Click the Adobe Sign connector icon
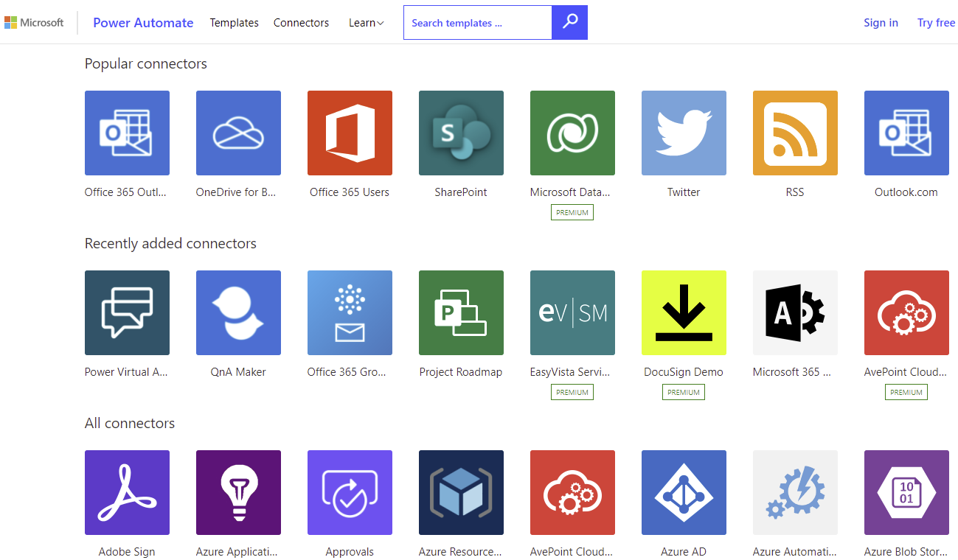Screen dimensions: 958x560 127,493
